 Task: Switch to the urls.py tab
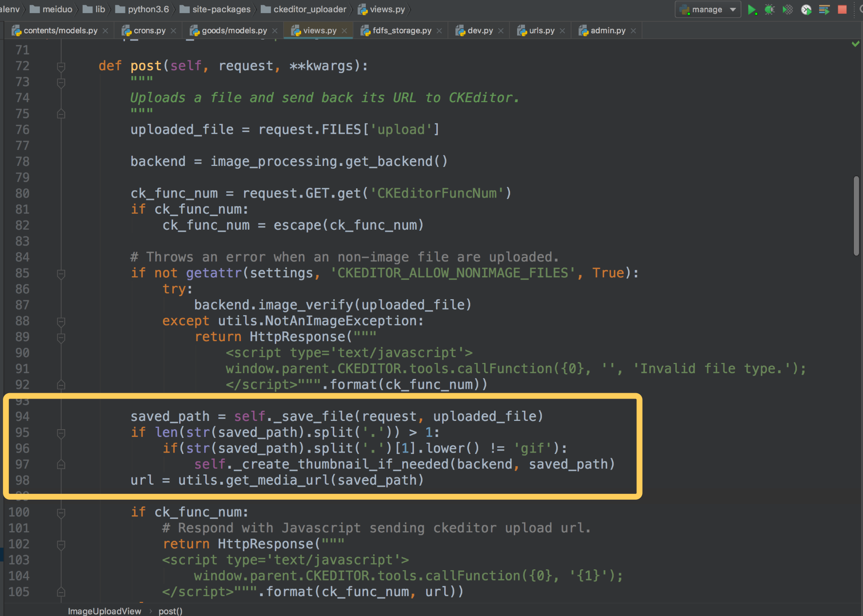click(541, 31)
